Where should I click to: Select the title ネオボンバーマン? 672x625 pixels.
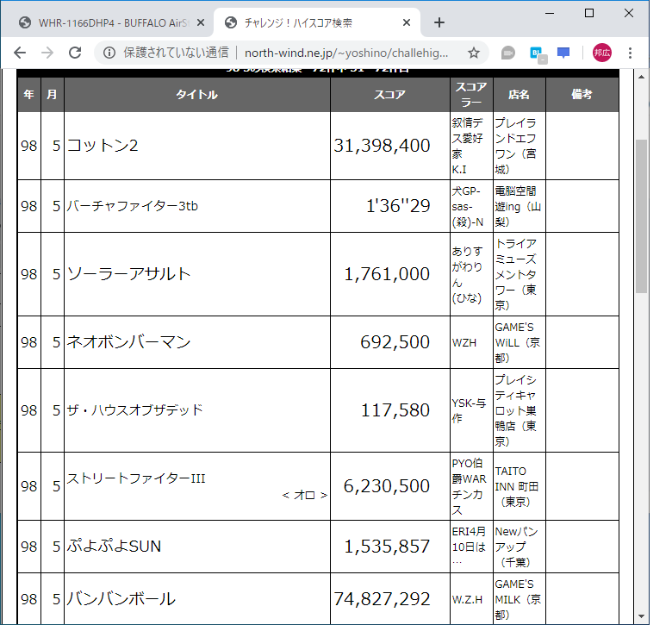(x=128, y=342)
